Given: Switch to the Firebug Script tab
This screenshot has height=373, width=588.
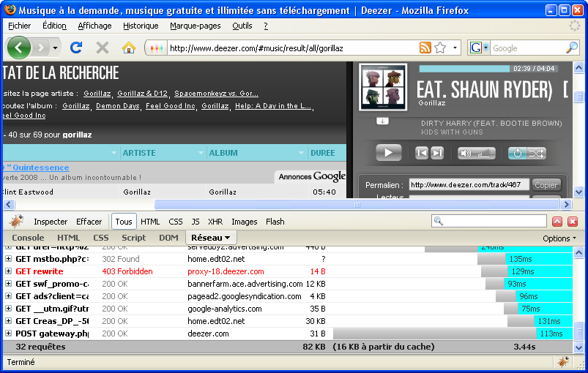Looking at the screenshot, I should tap(133, 238).
